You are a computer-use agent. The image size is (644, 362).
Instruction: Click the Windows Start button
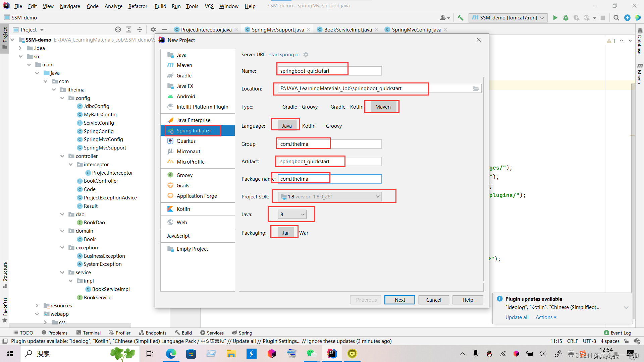10,354
